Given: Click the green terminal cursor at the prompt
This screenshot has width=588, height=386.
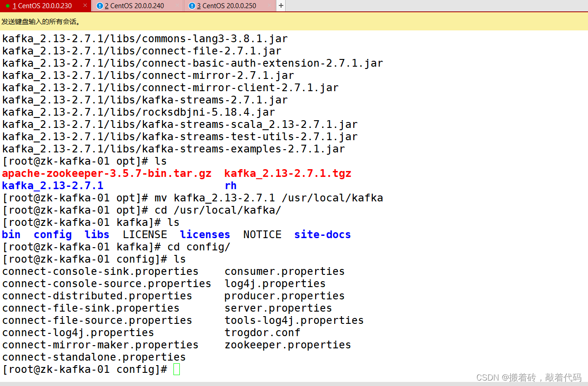Looking at the screenshot, I should tap(177, 370).
